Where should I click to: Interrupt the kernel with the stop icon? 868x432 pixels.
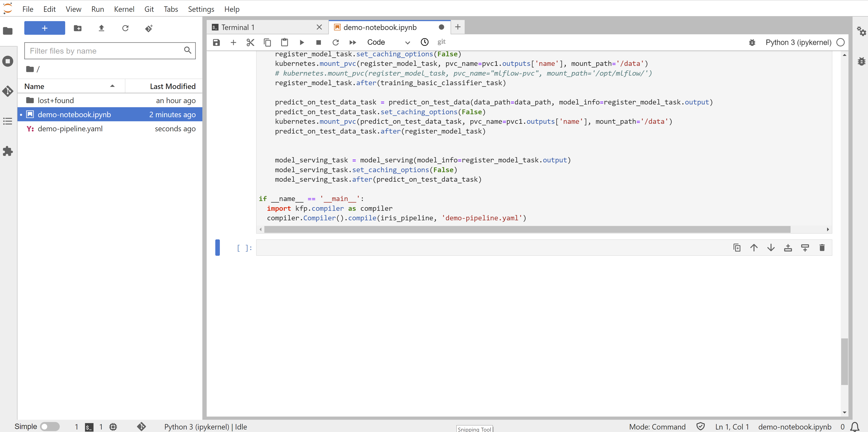[318, 42]
